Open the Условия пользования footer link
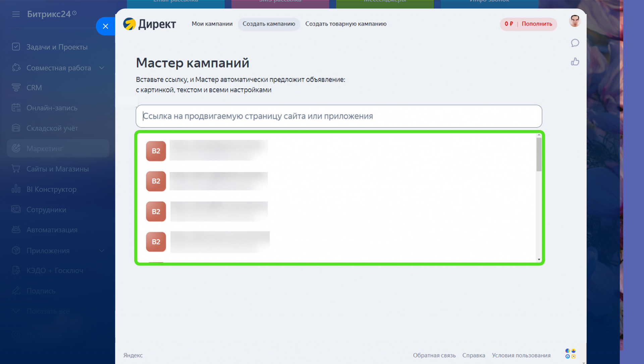This screenshot has height=364, width=644. tap(521, 355)
